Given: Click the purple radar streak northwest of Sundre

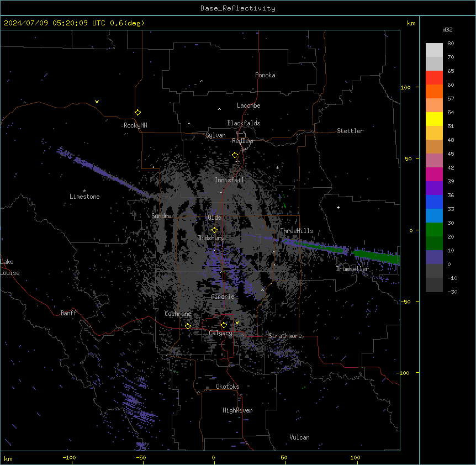Looking at the screenshot, I should pos(103,173).
